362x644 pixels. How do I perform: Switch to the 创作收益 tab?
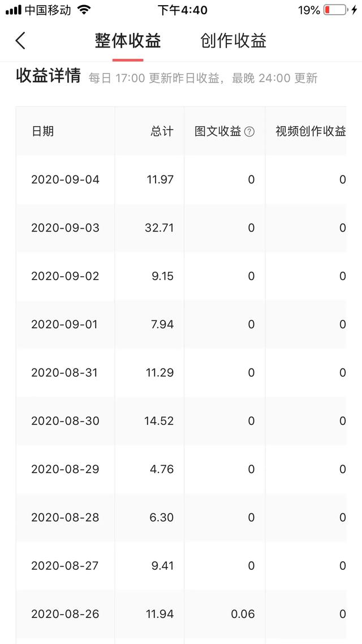click(234, 41)
